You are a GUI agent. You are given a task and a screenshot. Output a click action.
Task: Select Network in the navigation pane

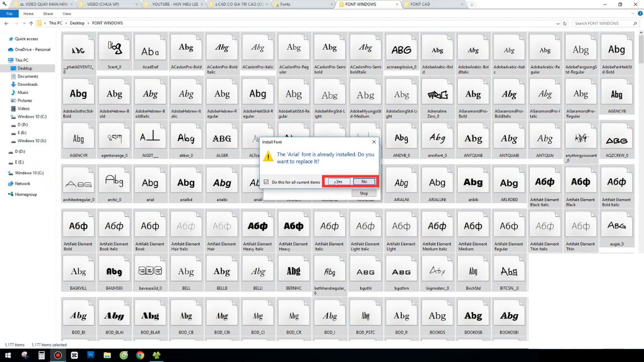[x=23, y=183]
